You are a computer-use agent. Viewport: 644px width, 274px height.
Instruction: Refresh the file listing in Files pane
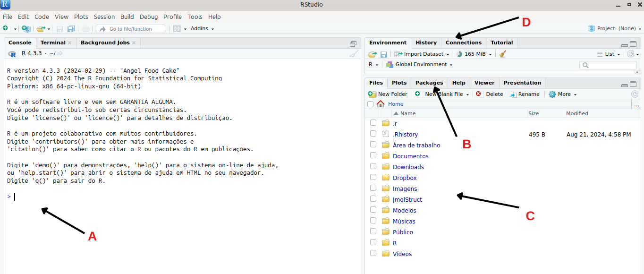click(635, 94)
